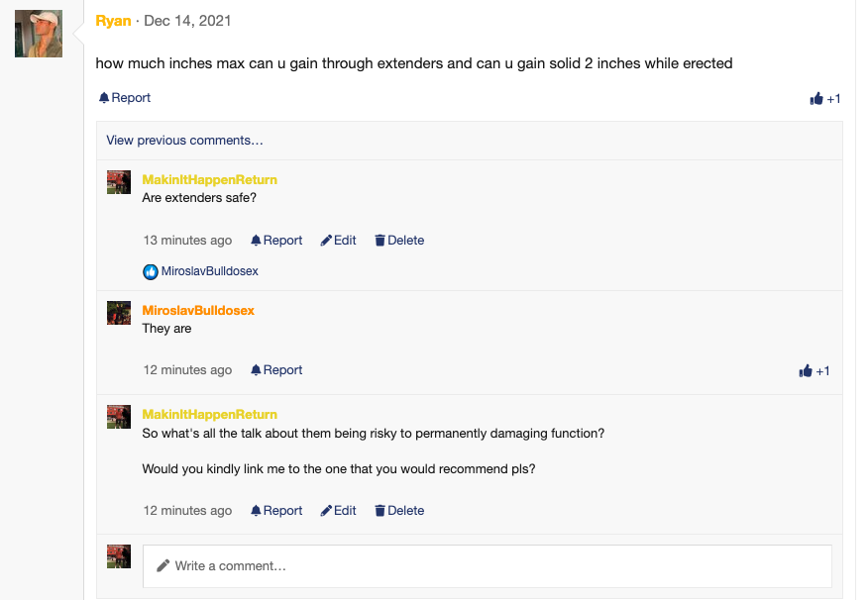Edit the 'Are extenders safe?' comment
Screen dimensions: 868x600
(338, 240)
